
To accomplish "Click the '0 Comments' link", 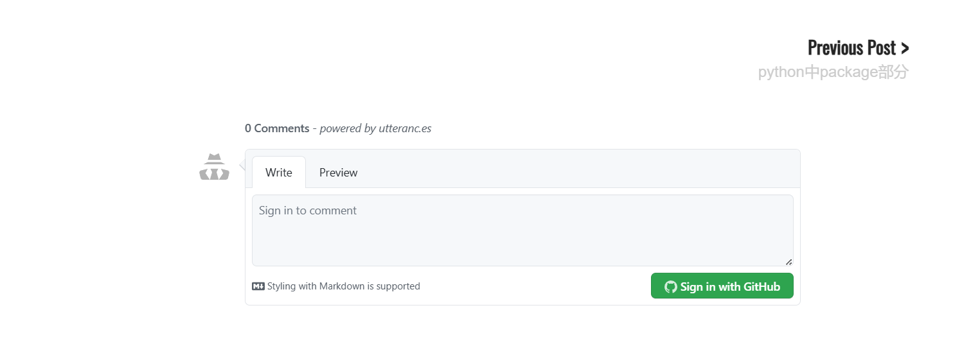I will point(277,128).
